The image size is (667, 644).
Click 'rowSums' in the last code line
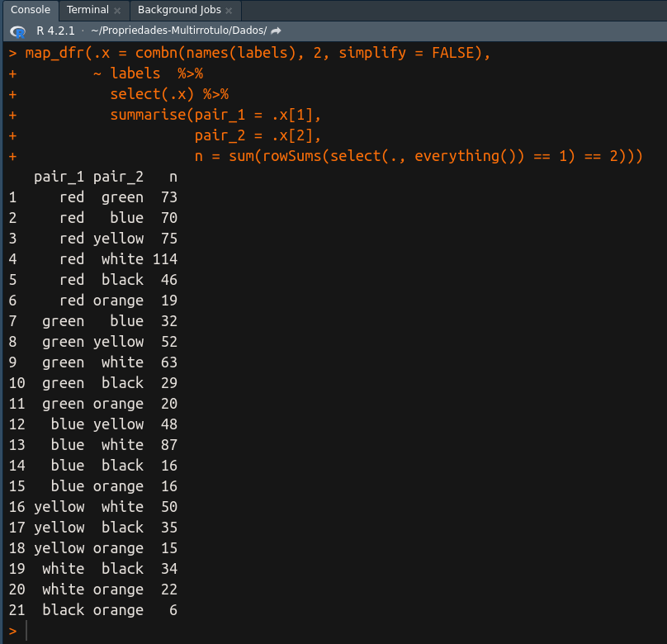[x=292, y=156]
